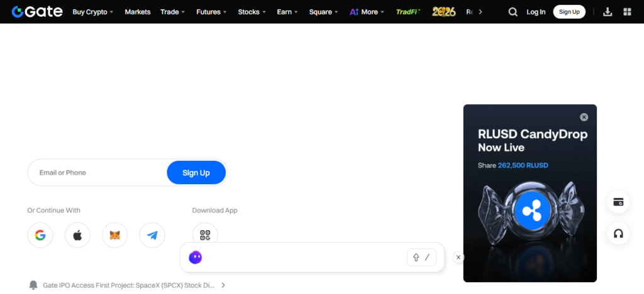The image size is (644, 294).
Task: Click the Download App label
Action: pyautogui.click(x=215, y=210)
